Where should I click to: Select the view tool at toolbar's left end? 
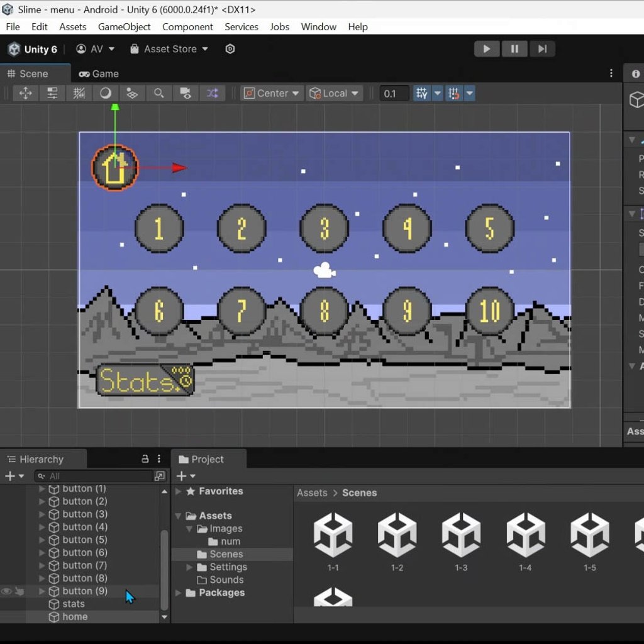pyautogui.click(x=26, y=93)
